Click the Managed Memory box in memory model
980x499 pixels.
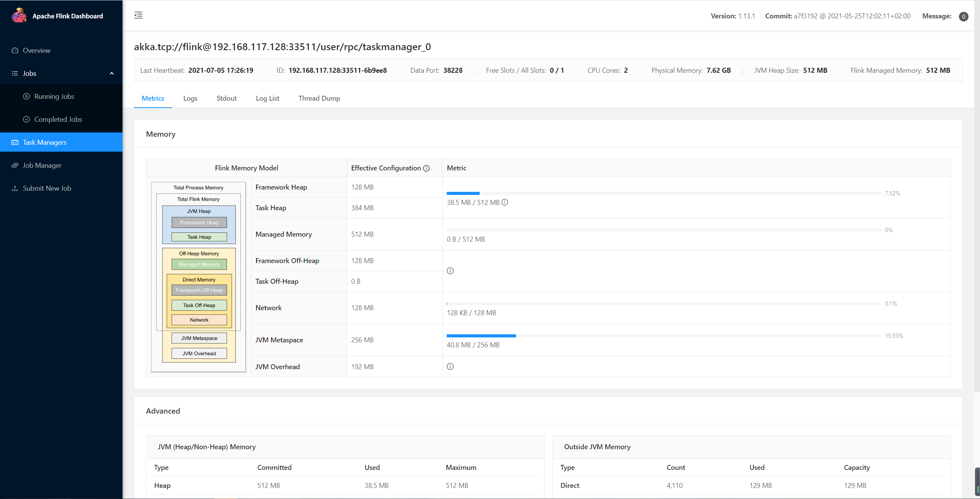pos(199,264)
